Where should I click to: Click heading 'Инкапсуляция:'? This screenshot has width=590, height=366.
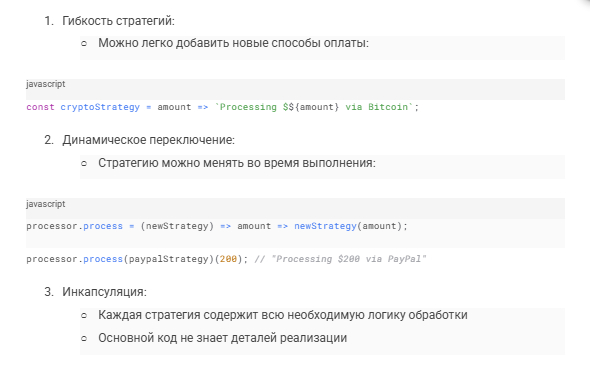tap(105, 292)
